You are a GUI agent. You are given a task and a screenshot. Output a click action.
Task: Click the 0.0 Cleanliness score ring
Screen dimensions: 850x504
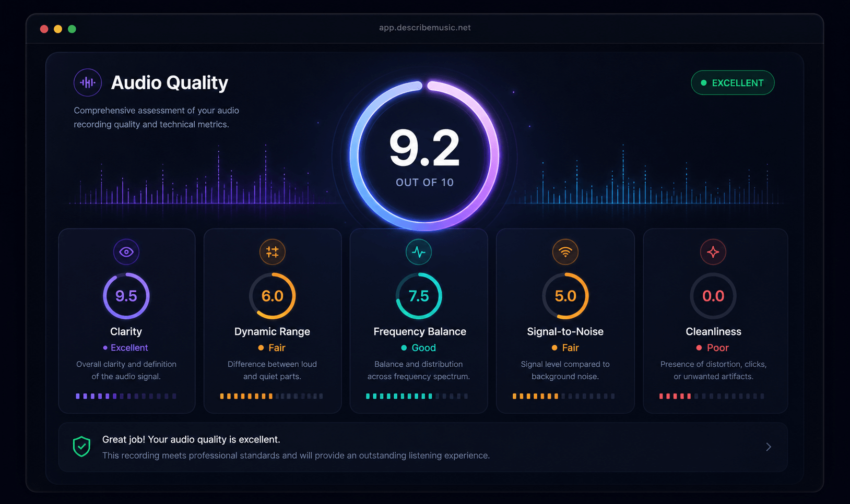713,296
